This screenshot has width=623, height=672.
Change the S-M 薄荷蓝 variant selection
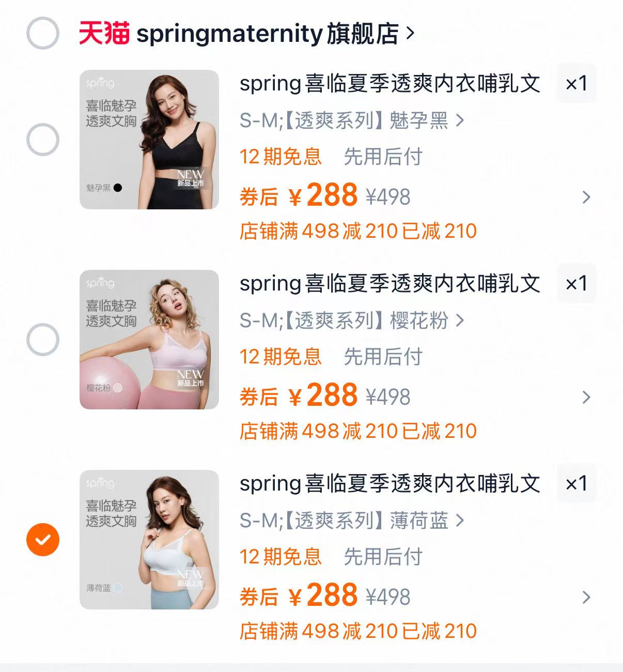pos(352,521)
